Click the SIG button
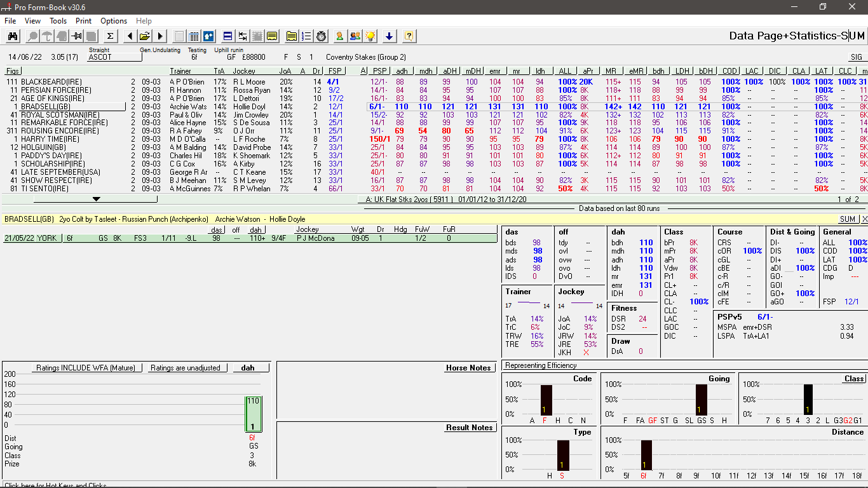868x488 pixels. (857, 57)
